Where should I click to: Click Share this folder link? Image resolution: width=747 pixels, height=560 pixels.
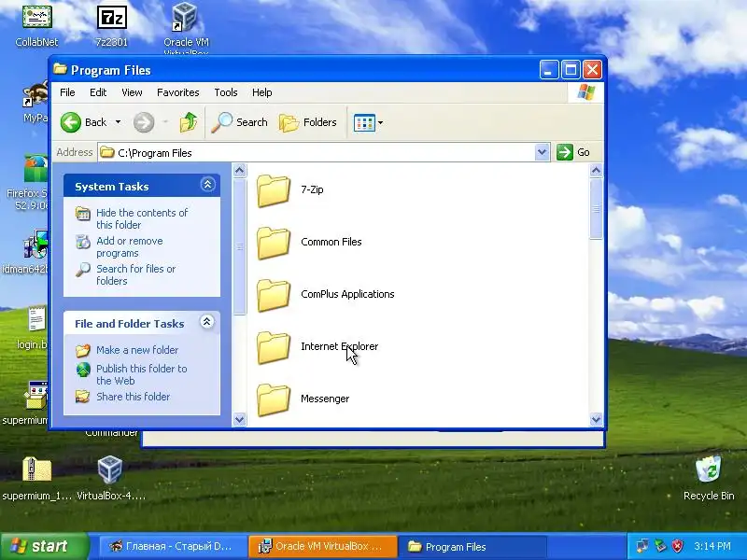[x=133, y=397]
